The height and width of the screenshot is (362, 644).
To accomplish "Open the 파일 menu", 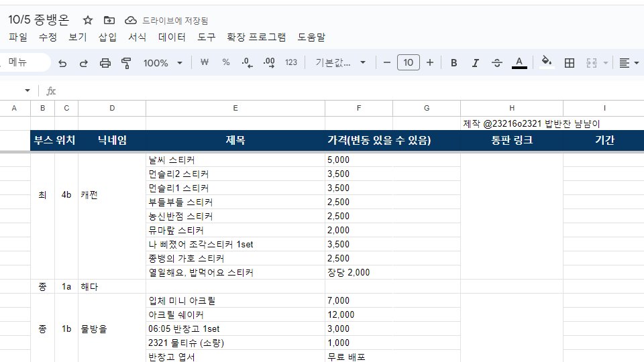I will click(18, 38).
